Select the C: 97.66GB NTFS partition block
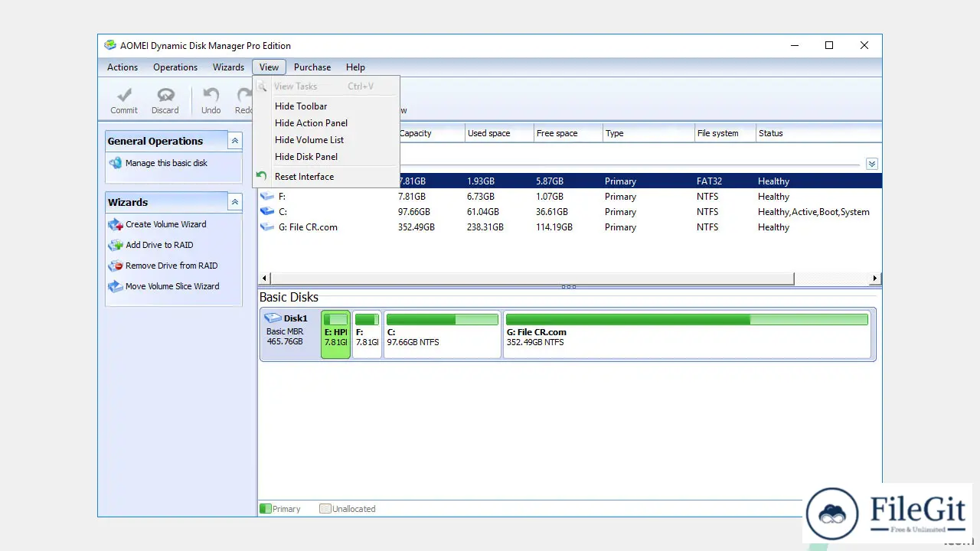This screenshot has width=980, height=551. (442, 334)
